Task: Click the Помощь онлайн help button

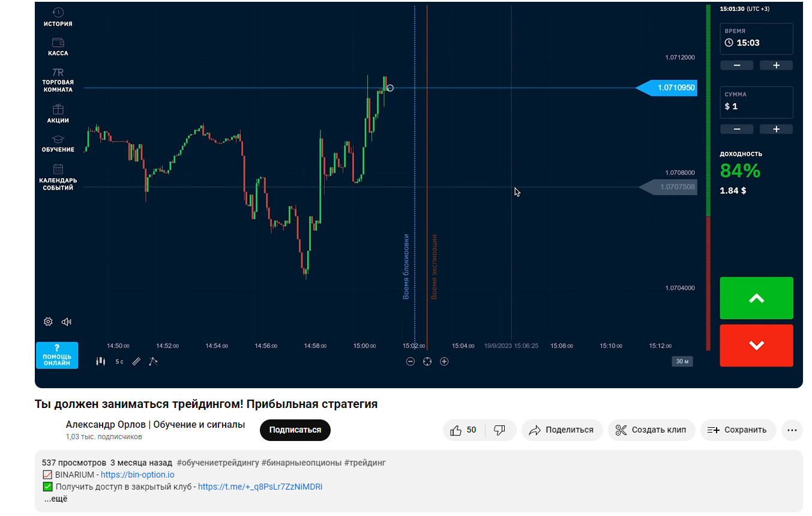Action: click(x=57, y=355)
